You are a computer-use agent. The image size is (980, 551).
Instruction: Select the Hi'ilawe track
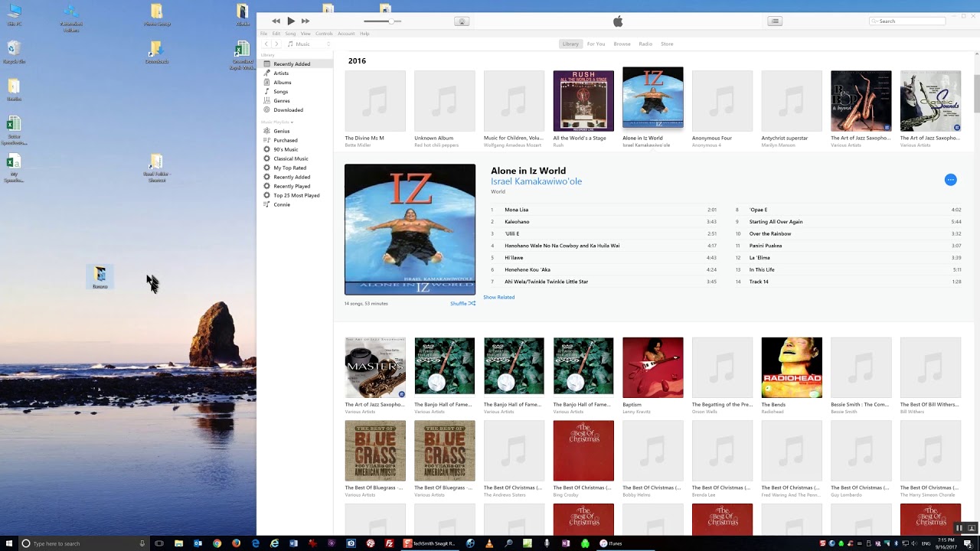point(603,258)
